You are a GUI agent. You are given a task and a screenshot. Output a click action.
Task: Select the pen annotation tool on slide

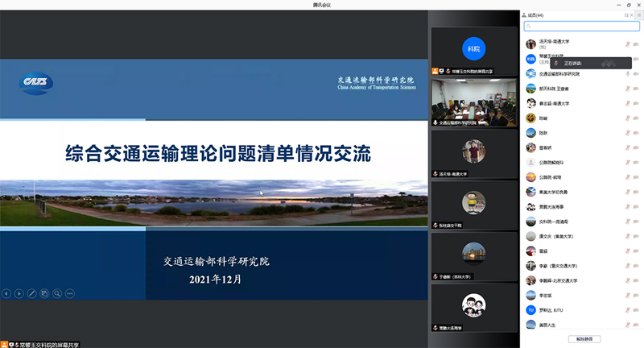(x=31, y=293)
